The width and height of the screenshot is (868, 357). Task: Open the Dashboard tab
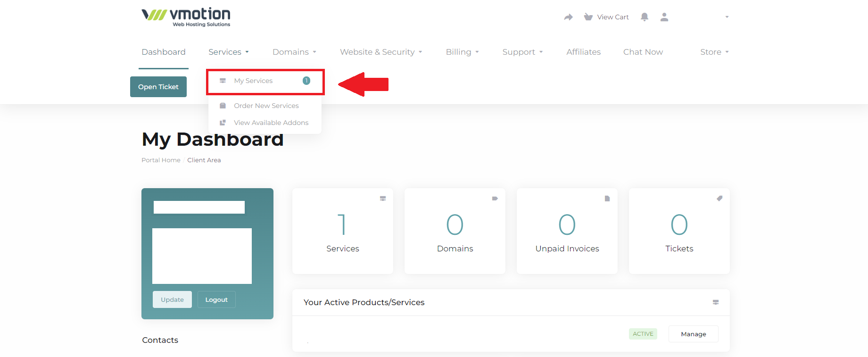point(164,52)
